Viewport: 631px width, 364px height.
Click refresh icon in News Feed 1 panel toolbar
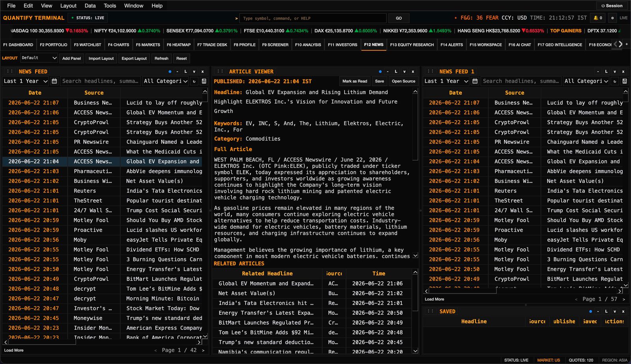[615, 81]
